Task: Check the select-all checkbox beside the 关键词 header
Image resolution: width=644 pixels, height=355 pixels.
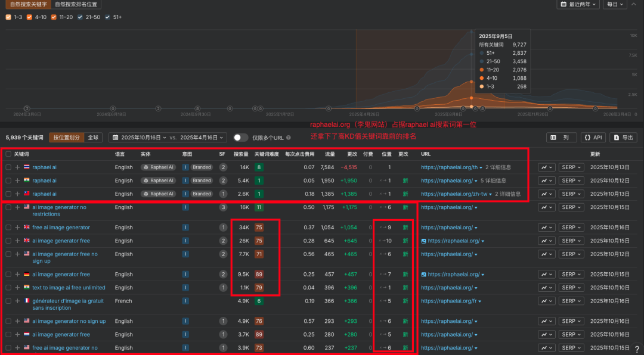Action: [8, 154]
